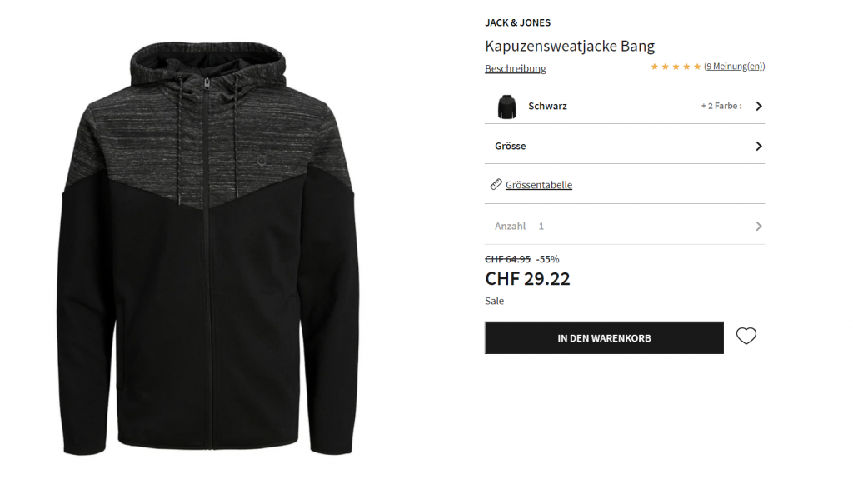Click the +2 Farbe more colors label
Viewport: 853px width, 504px height.
[721, 106]
